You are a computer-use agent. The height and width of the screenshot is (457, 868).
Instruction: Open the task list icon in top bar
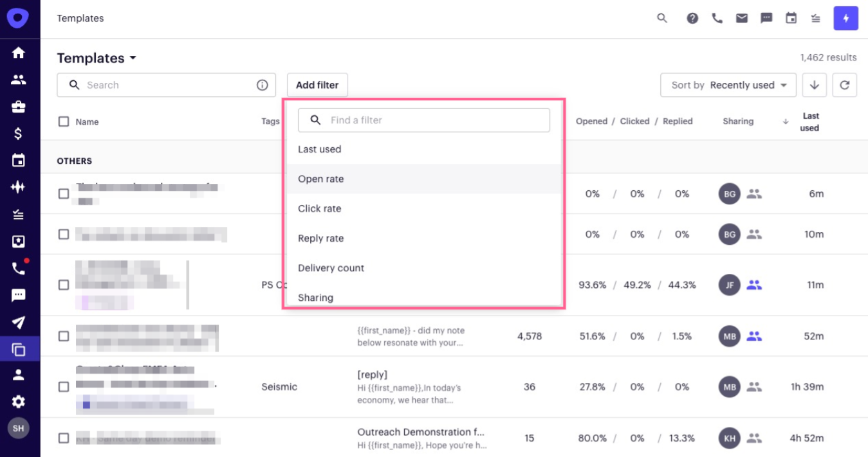(816, 18)
